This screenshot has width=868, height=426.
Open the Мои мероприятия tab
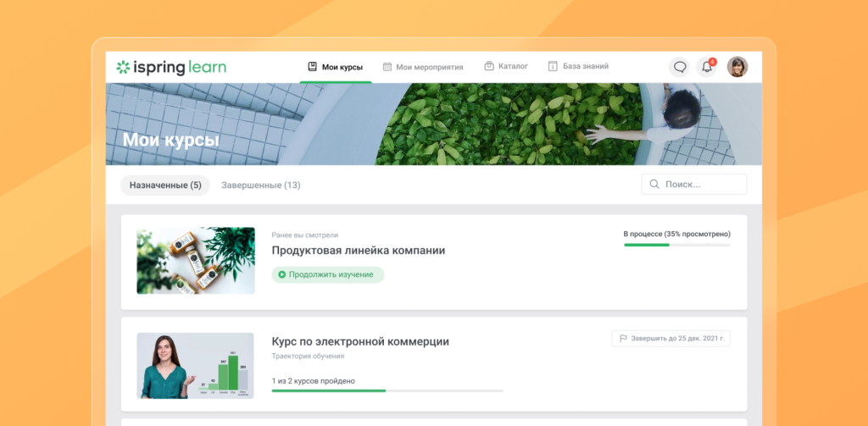coord(423,67)
